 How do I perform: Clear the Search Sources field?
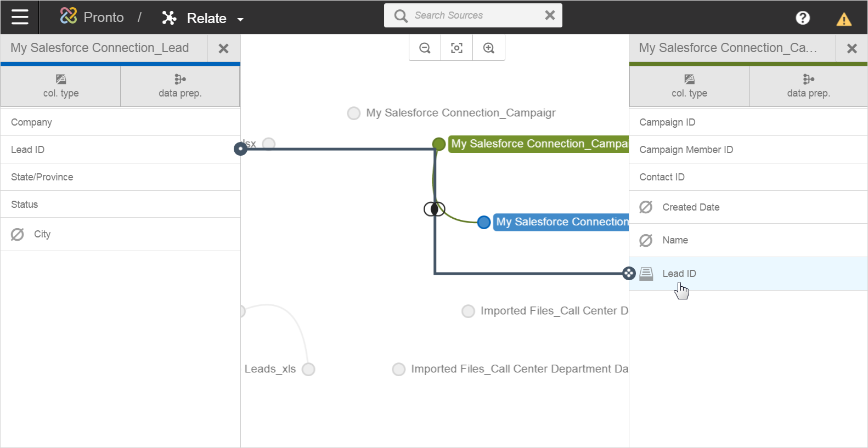tap(550, 15)
